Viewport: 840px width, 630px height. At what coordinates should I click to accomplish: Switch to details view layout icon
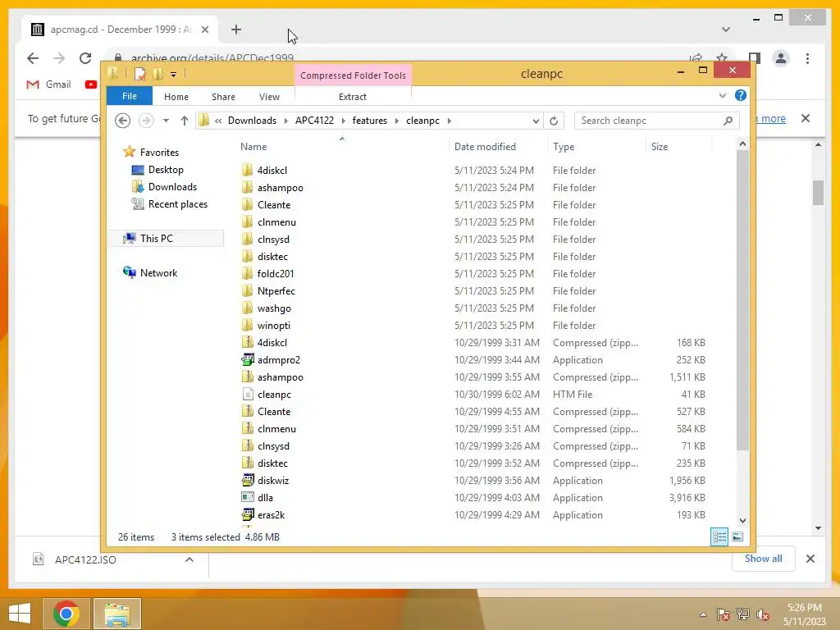[x=719, y=536]
